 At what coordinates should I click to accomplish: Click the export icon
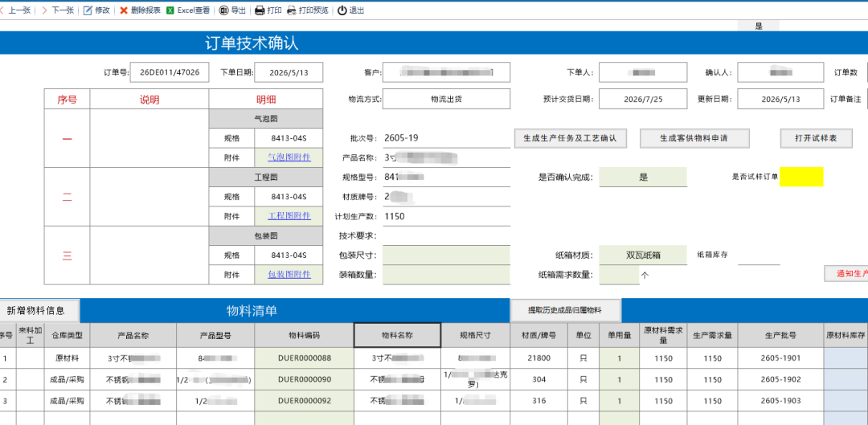tap(223, 10)
